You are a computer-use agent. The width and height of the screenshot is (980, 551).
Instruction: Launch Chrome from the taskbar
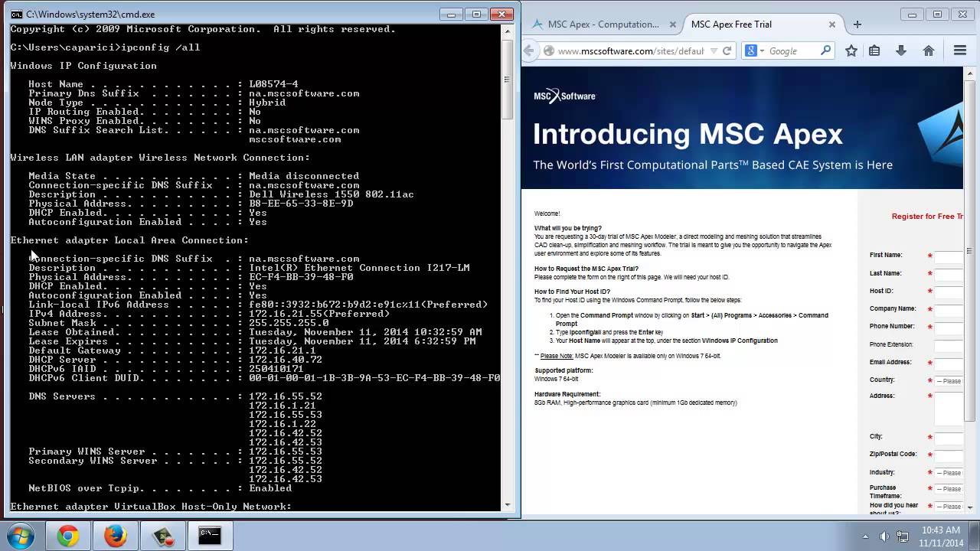point(67,536)
